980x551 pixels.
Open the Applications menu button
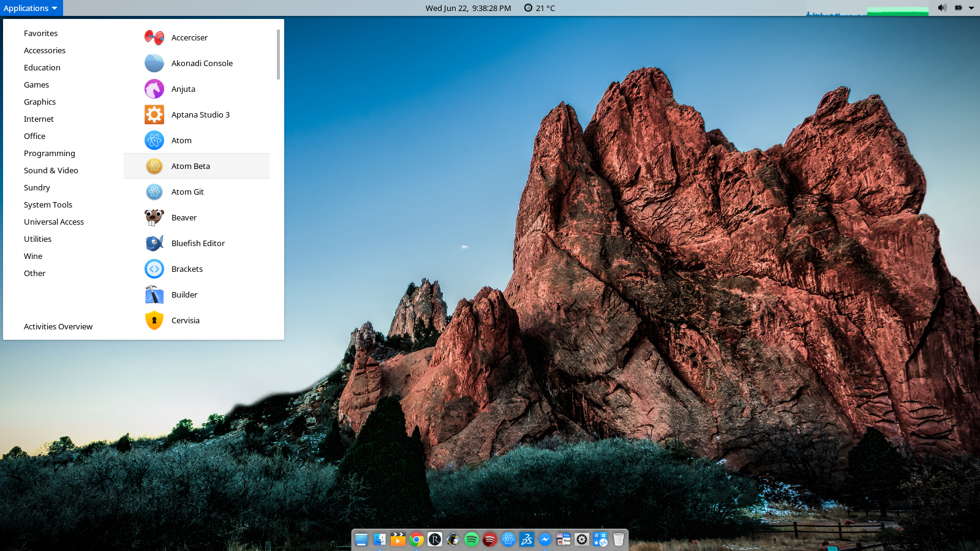(x=31, y=8)
